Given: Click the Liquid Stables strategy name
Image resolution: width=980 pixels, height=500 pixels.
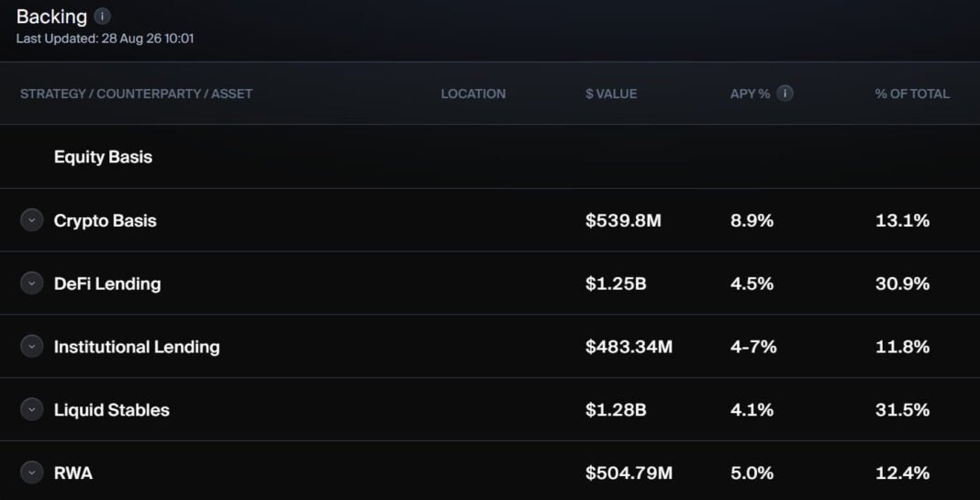Looking at the screenshot, I should pos(112,410).
